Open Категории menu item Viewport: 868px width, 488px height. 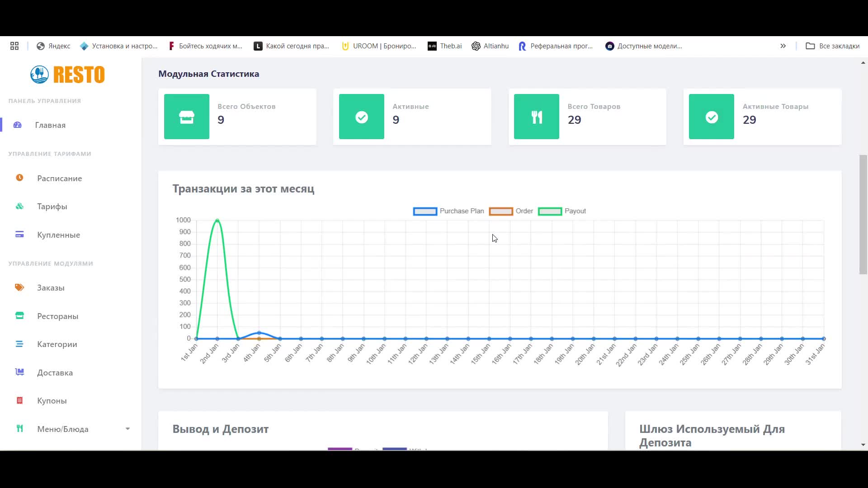[x=57, y=344]
